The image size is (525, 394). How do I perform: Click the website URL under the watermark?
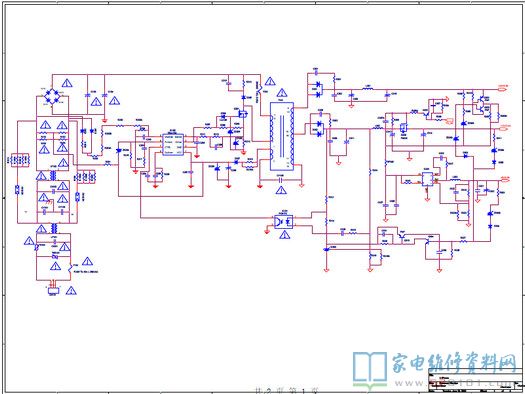click(454, 382)
